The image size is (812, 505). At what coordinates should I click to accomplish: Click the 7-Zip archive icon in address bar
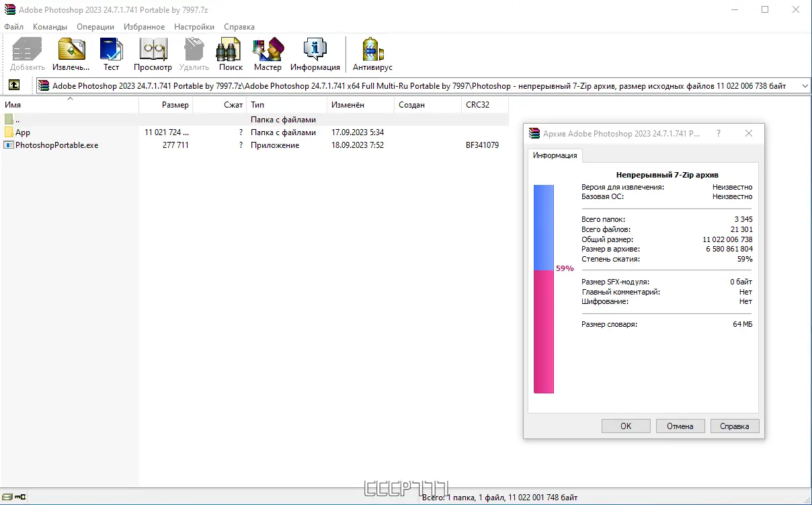(43, 85)
